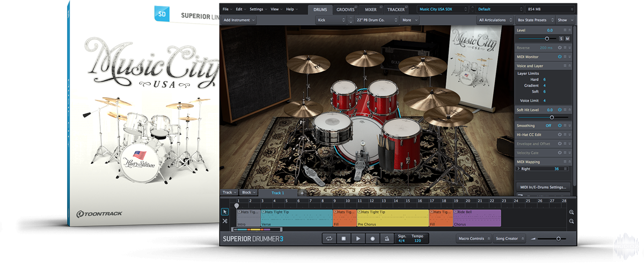Collapse the Level section chevron
644x265 pixels.
[569, 31]
